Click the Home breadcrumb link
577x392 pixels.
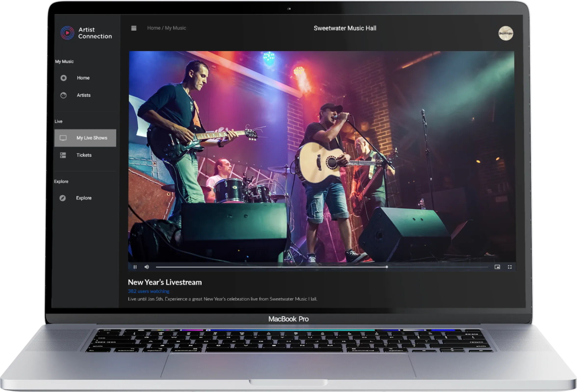click(154, 28)
